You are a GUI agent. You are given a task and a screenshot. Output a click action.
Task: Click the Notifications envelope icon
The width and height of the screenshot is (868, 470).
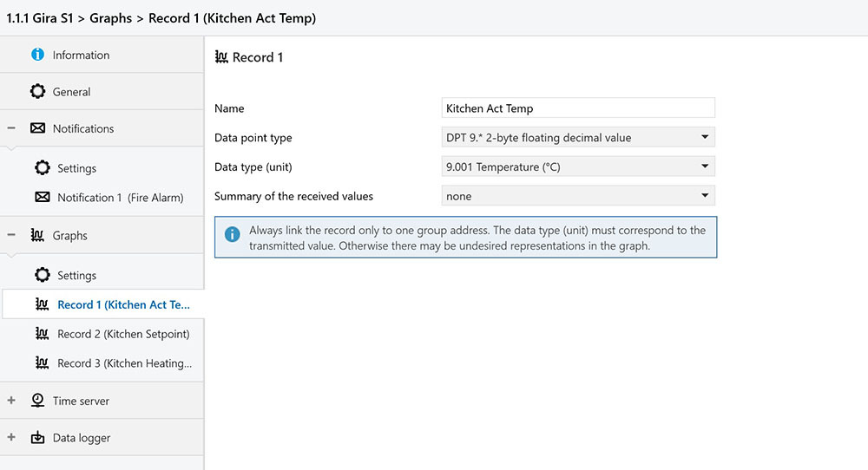tap(37, 128)
